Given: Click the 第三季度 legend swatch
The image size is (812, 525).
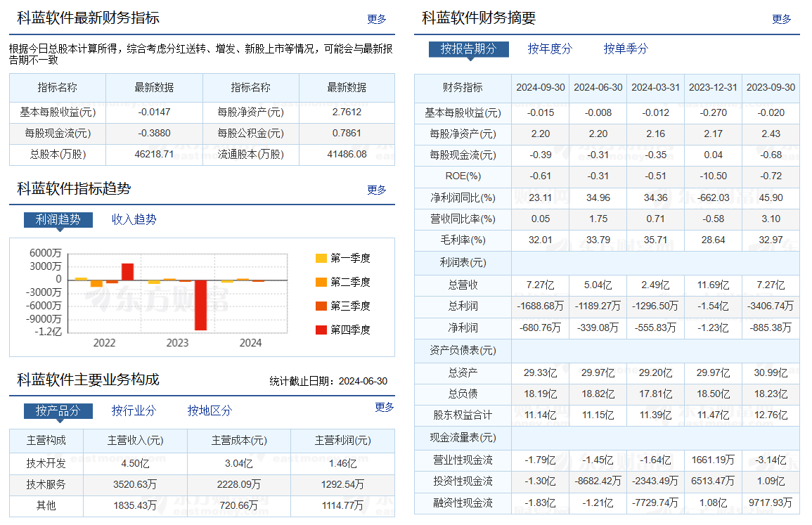Looking at the screenshot, I should [321, 306].
